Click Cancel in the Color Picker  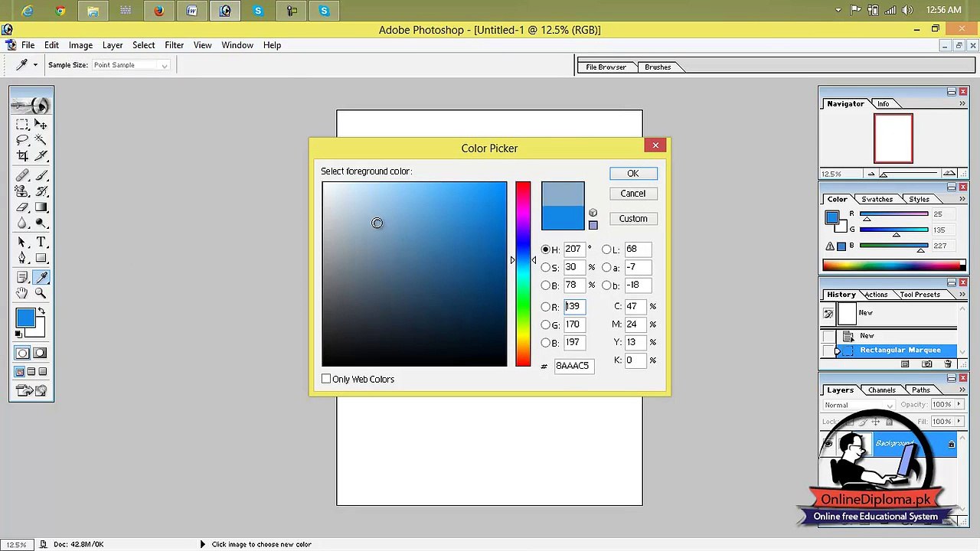[x=633, y=194]
